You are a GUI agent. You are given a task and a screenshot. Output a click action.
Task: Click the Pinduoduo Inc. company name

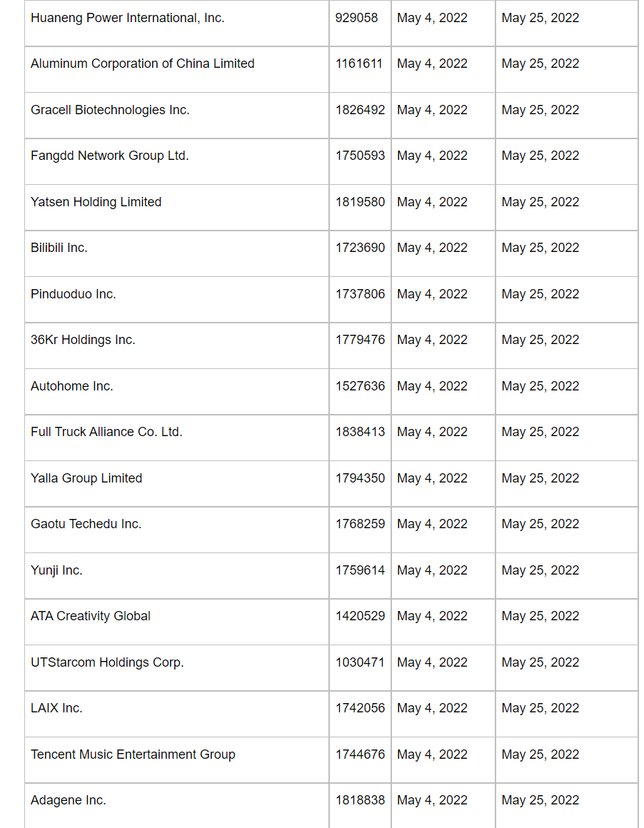[x=73, y=294]
